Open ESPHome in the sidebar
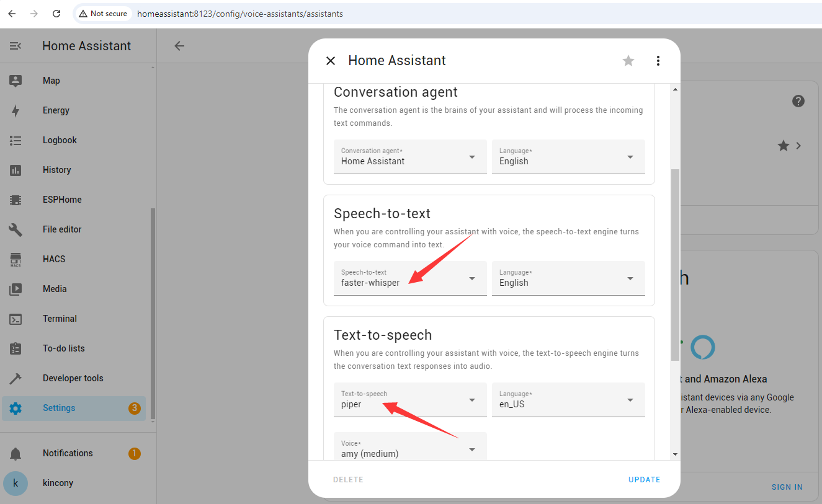This screenshot has width=822, height=504. (74, 200)
